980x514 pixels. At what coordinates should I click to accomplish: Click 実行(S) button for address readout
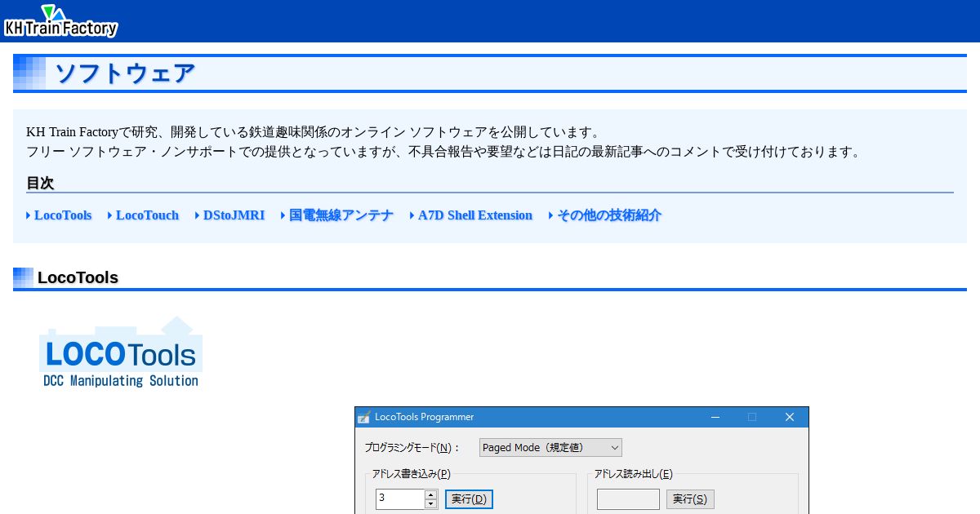point(690,499)
